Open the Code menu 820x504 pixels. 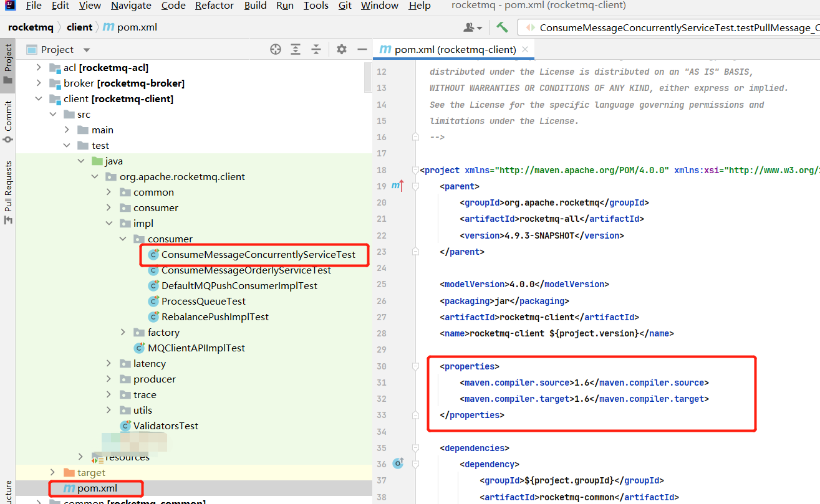(x=173, y=6)
